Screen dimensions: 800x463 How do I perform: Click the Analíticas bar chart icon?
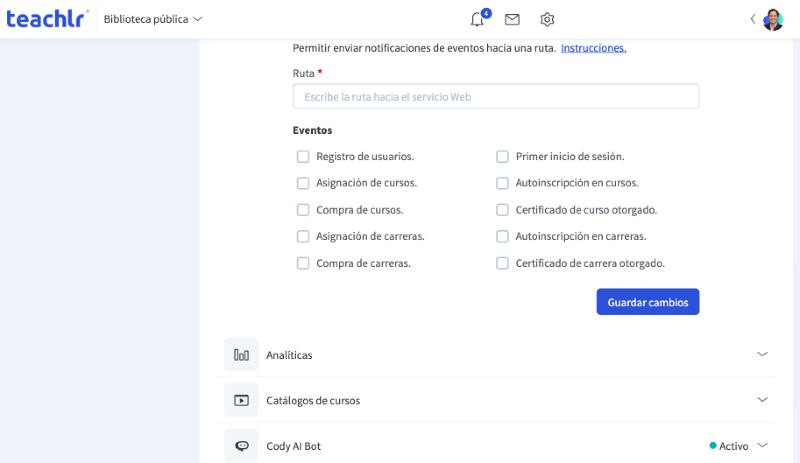[241, 355]
